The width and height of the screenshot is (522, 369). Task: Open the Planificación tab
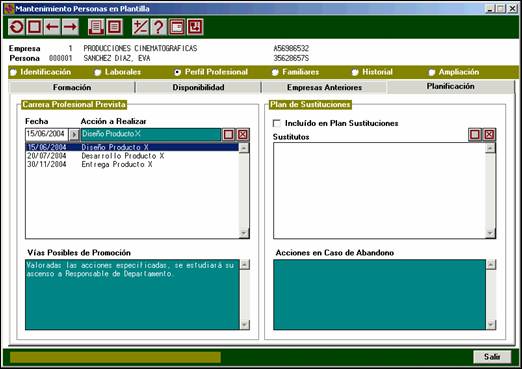450,86
